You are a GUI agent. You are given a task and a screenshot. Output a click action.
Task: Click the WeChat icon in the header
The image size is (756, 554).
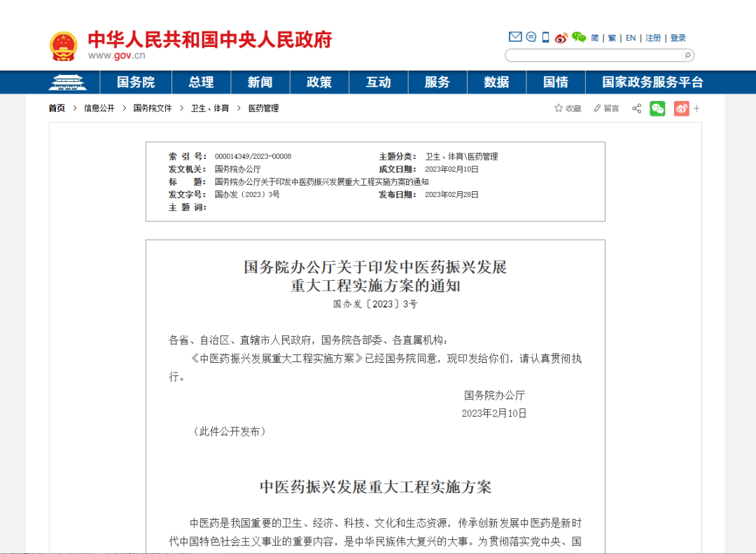(x=579, y=37)
